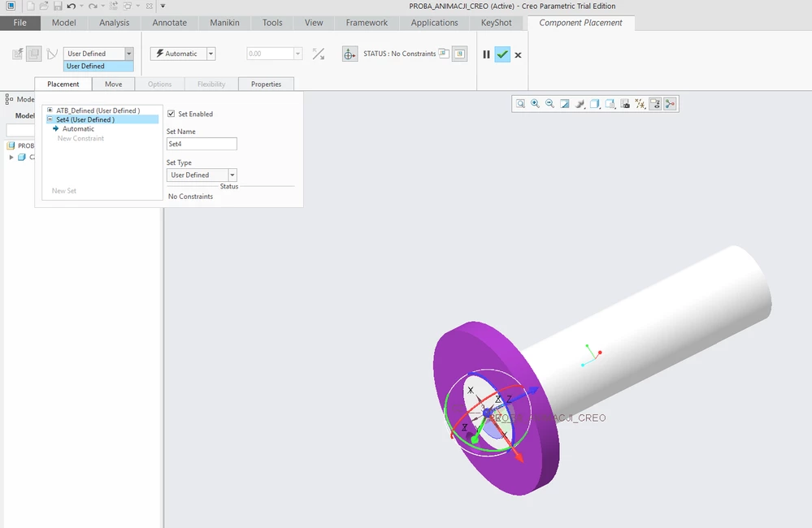The height and width of the screenshot is (528, 812).
Task: Click the New file icon
Action: 31,6
